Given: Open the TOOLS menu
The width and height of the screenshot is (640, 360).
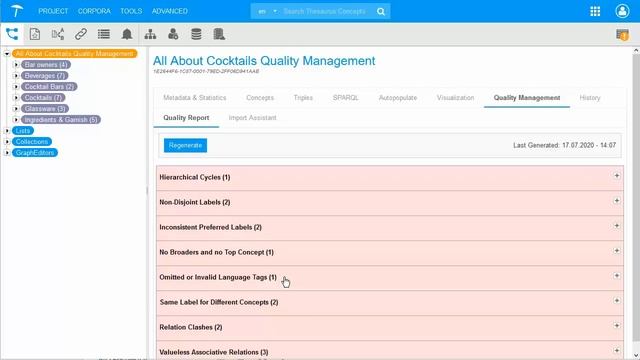Looking at the screenshot, I should pyautogui.click(x=131, y=11).
